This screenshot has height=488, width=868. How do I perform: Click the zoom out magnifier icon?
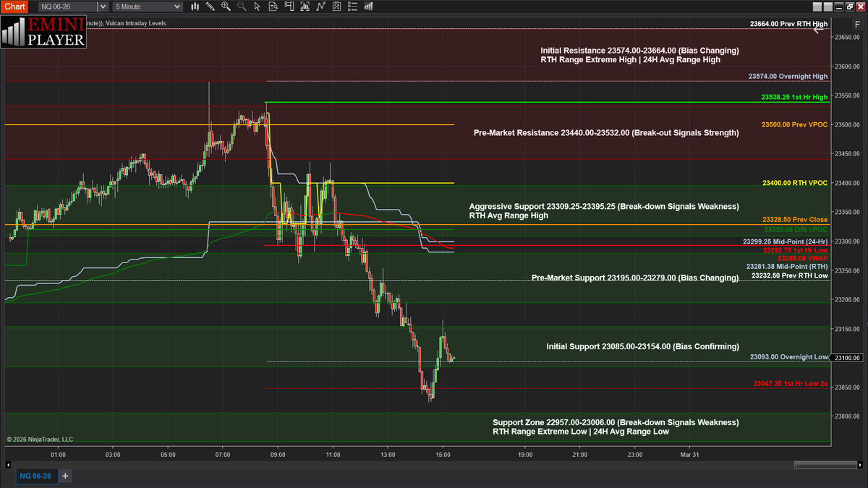coord(242,7)
